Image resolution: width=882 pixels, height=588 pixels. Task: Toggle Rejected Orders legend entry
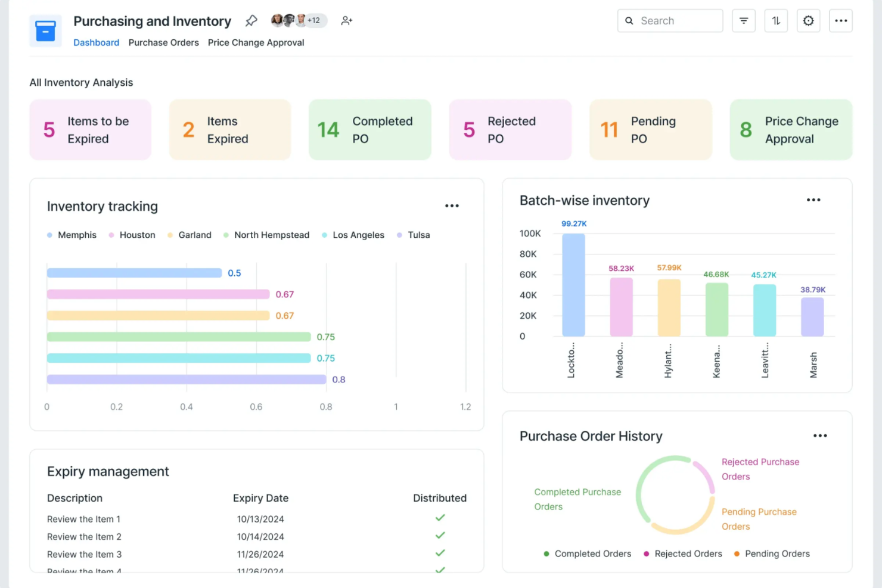pos(682,554)
